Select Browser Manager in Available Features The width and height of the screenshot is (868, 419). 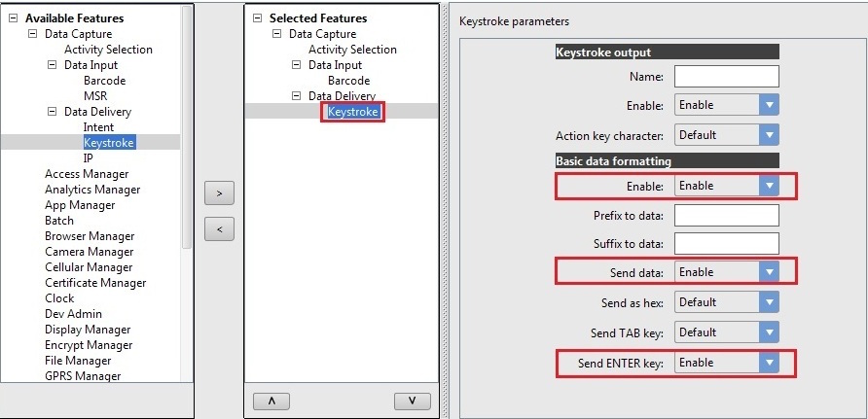90,236
